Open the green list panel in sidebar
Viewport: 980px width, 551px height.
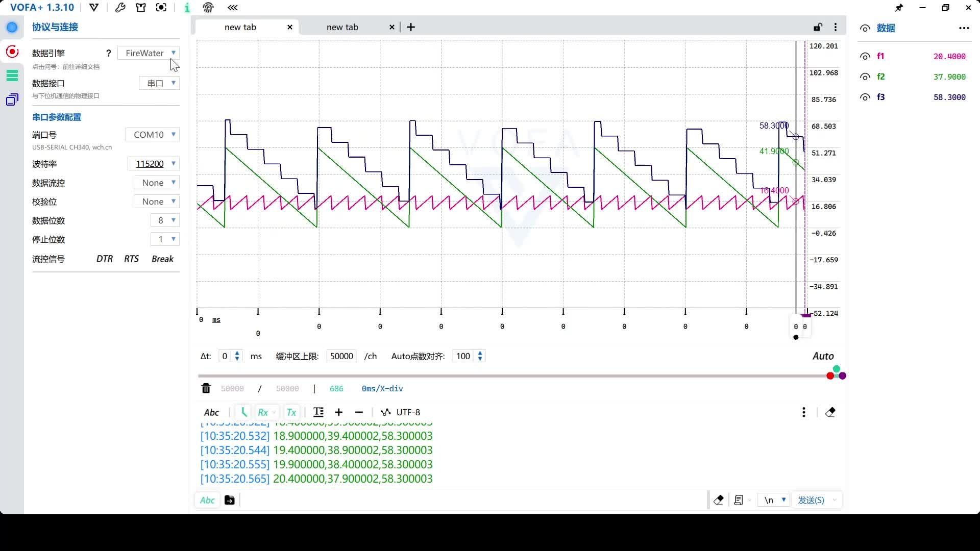click(12, 76)
